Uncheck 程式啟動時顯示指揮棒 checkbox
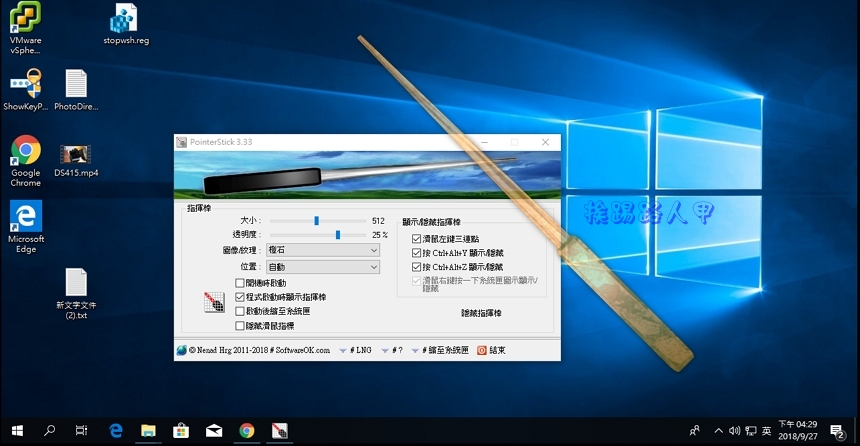Image resolution: width=860 pixels, height=446 pixels. pyautogui.click(x=240, y=297)
